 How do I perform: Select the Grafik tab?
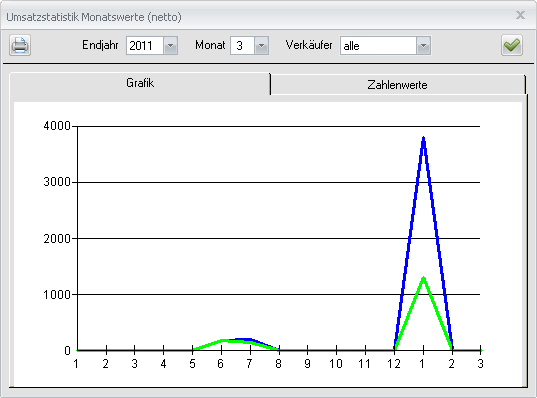click(x=140, y=83)
